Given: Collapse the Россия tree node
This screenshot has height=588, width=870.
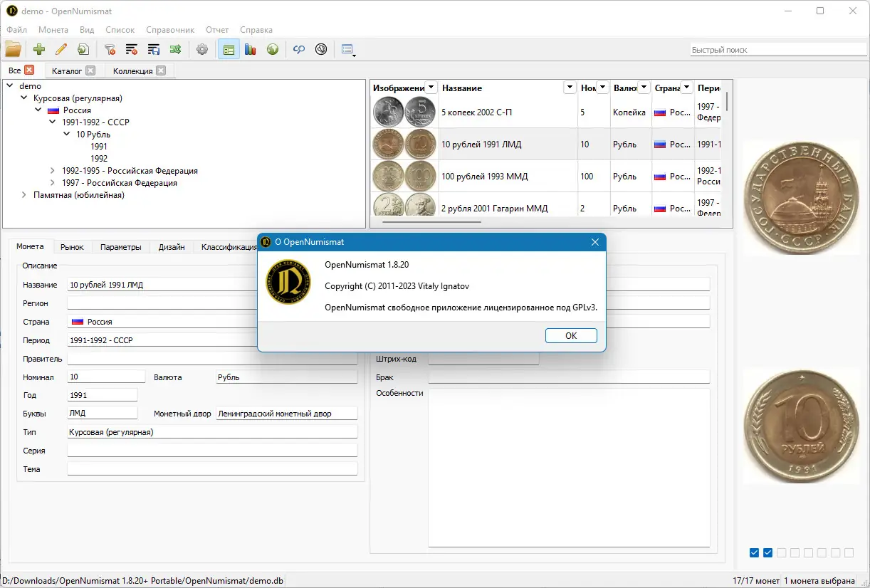Looking at the screenshot, I should pyautogui.click(x=38, y=110).
